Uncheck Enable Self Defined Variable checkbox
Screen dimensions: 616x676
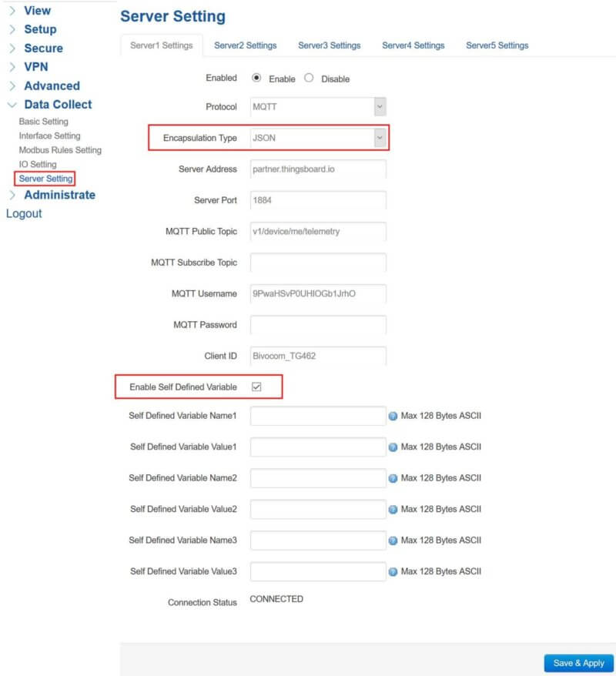[x=257, y=387]
